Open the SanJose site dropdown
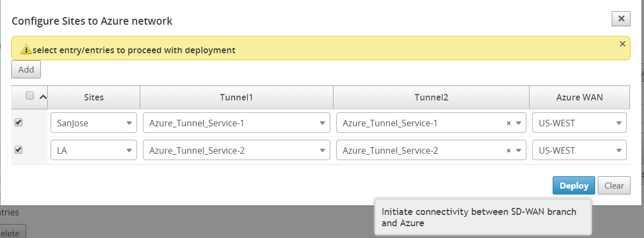The height and width of the screenshot is (238, 644). [x=93, y=122]
